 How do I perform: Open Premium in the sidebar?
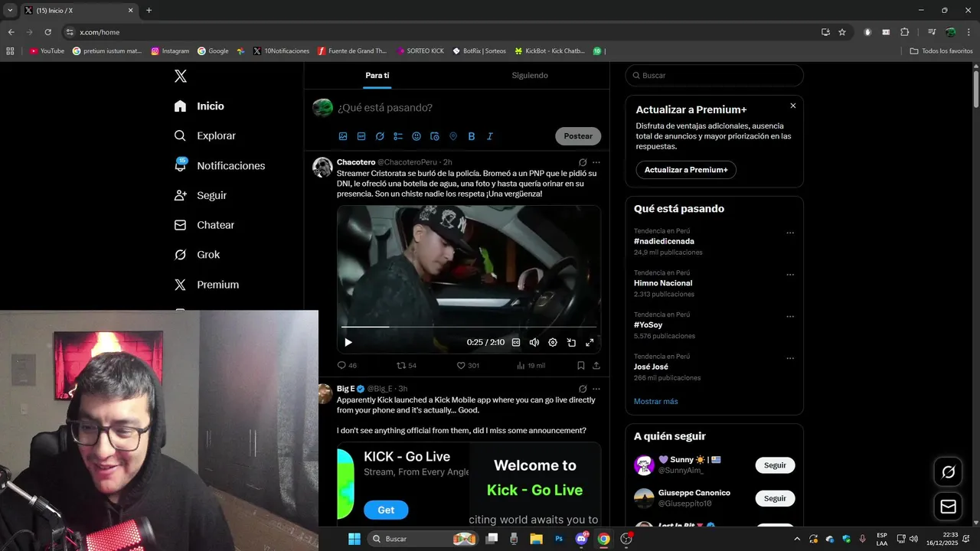206,285
